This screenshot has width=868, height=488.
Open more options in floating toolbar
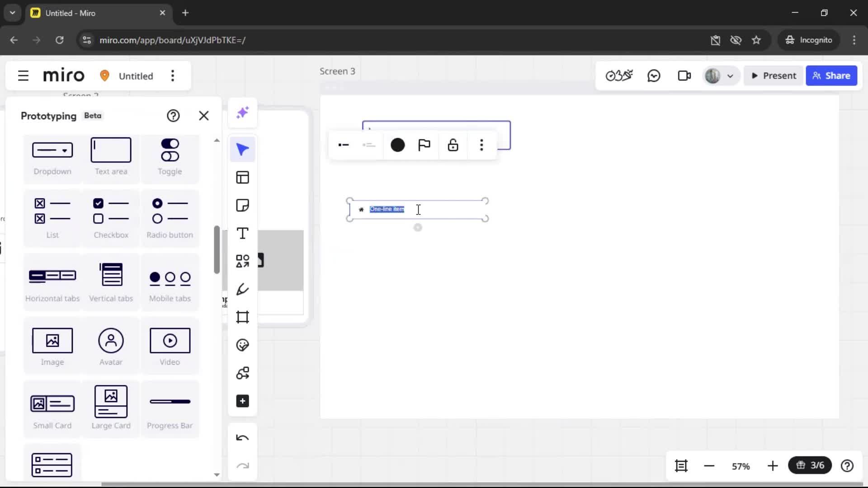481,145
